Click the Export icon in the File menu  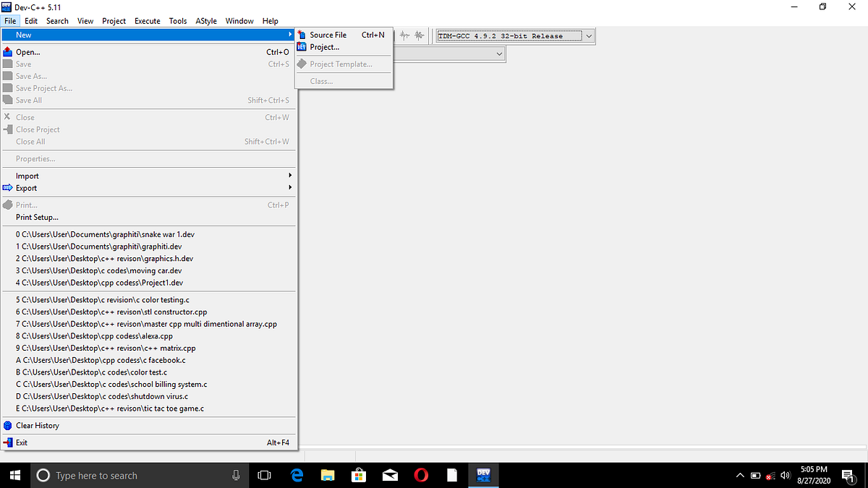point(9,188)
